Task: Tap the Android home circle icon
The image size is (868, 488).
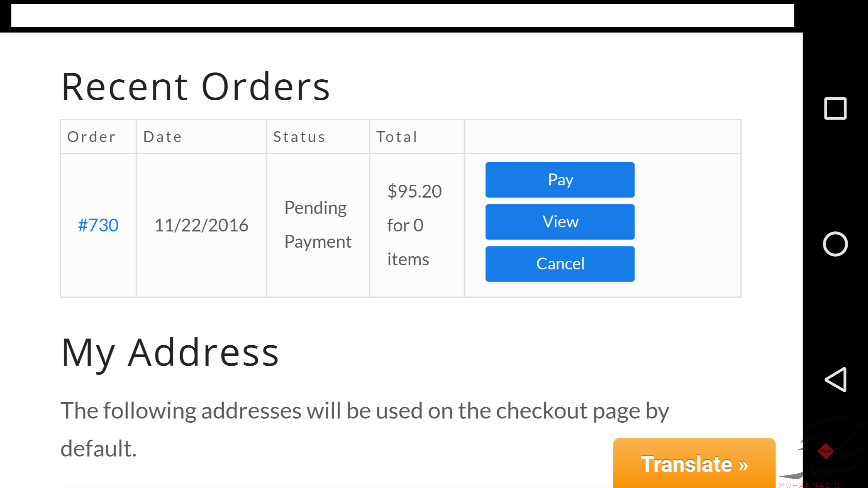Action: click(835, 244)
